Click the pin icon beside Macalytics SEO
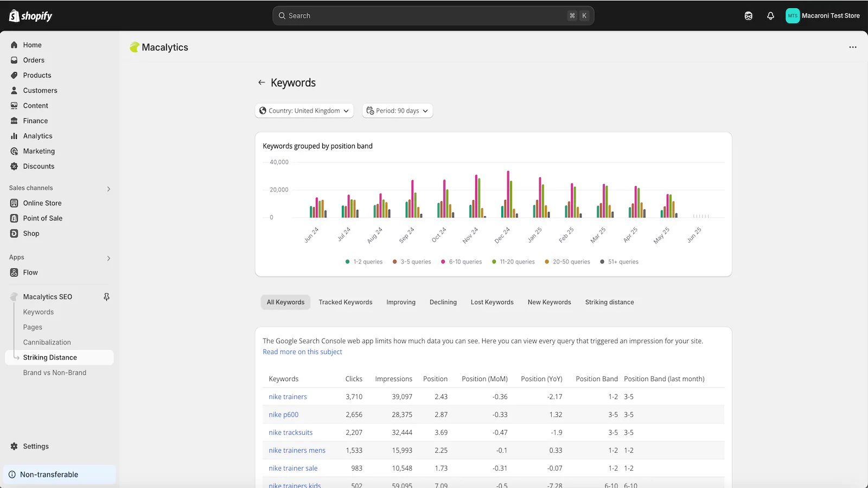 tap(106, 297)
